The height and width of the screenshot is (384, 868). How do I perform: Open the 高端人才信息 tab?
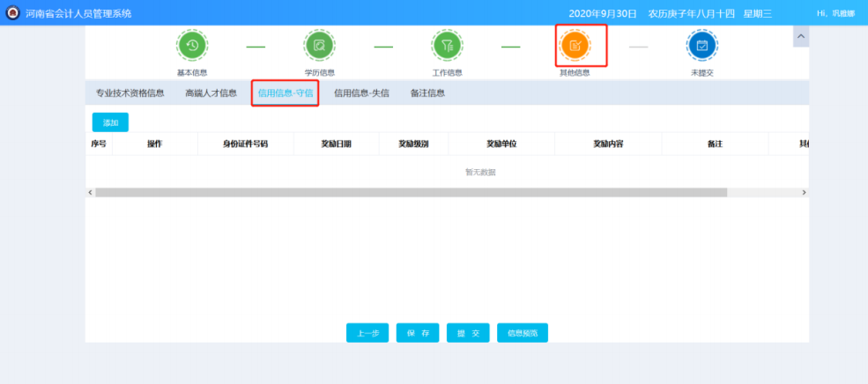[211, 93]
